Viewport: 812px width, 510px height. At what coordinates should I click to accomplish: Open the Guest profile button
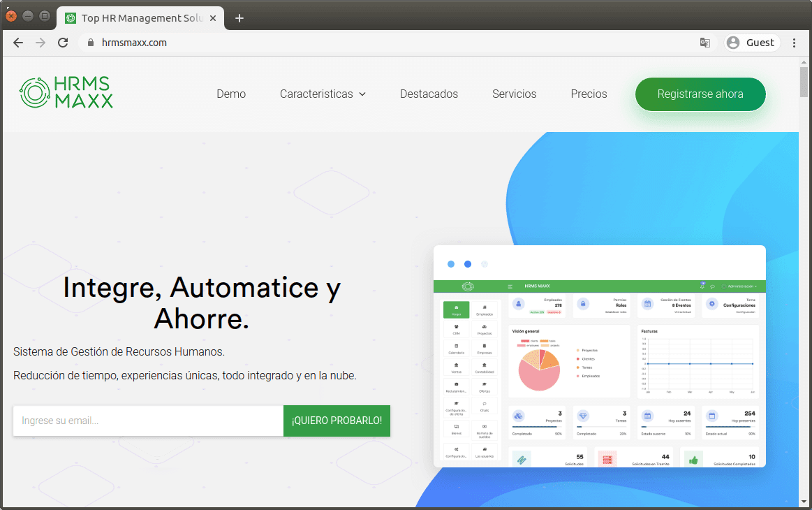point(751,43)
